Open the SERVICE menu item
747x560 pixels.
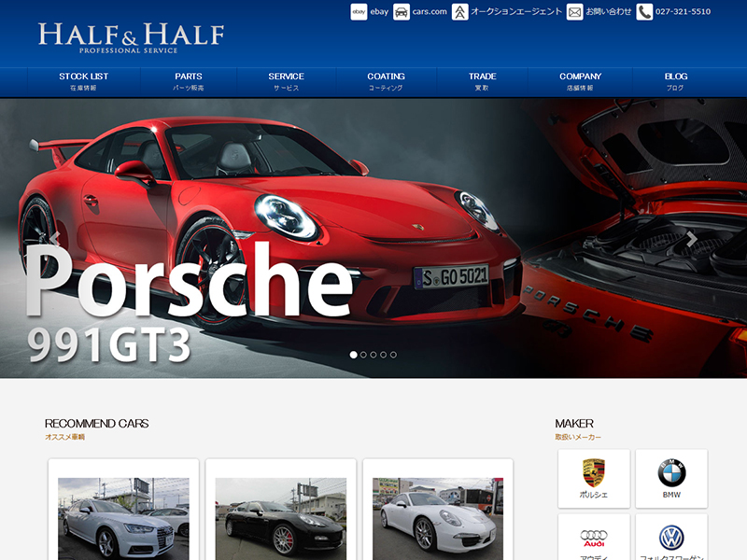[x=286, y=82]
